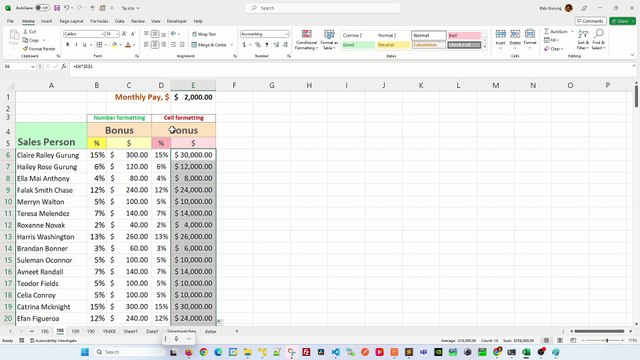Open the File menu

pyautogui.click(x=10, y=21)
